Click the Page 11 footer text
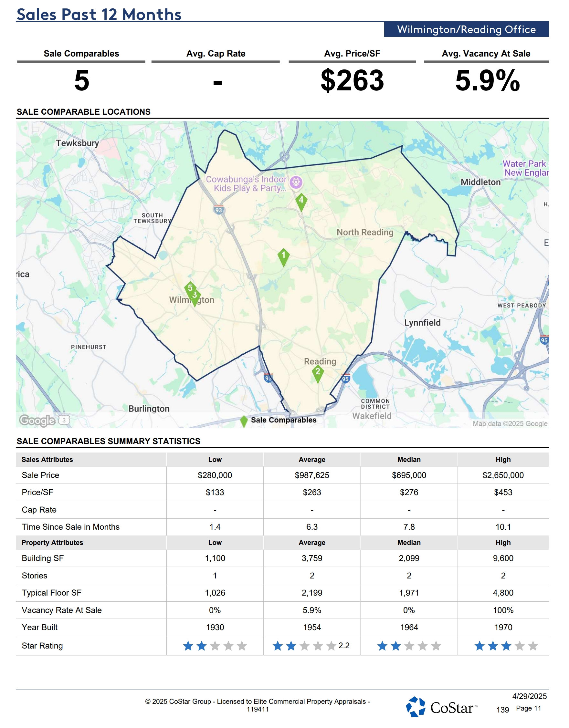Viewport: 569px width, 728px height. (x=528, y=708)
